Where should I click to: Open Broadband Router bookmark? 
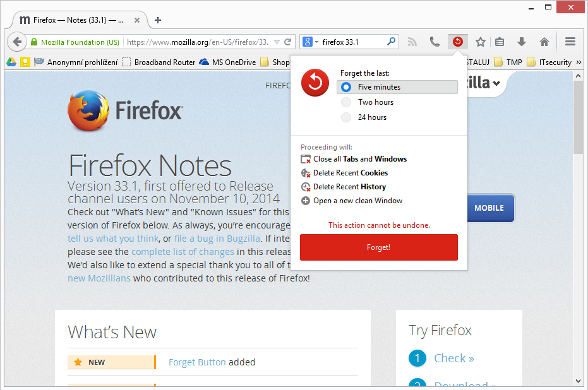tap(159, 62)
